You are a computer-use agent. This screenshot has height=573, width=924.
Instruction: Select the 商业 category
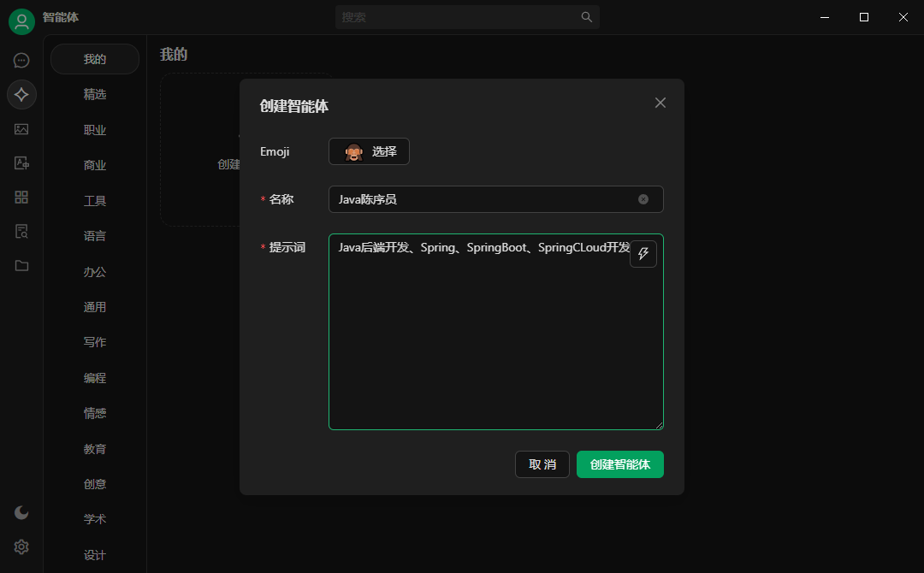95,165
